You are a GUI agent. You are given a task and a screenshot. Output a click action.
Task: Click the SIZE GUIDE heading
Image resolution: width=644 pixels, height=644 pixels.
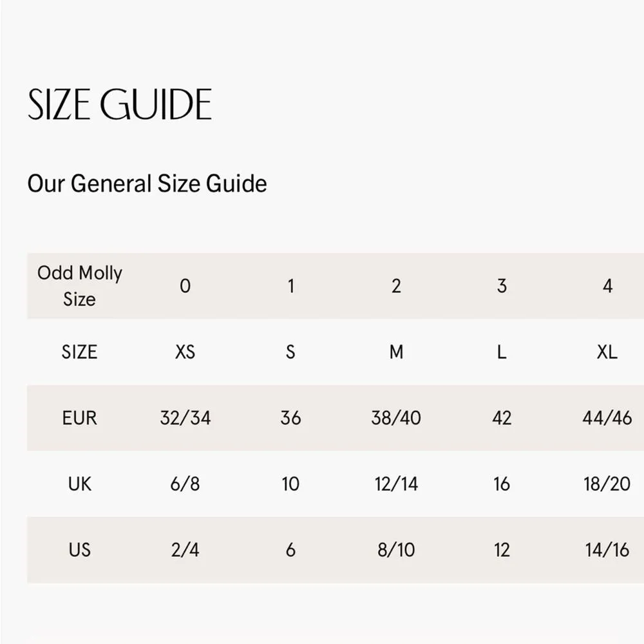point(120,104)
